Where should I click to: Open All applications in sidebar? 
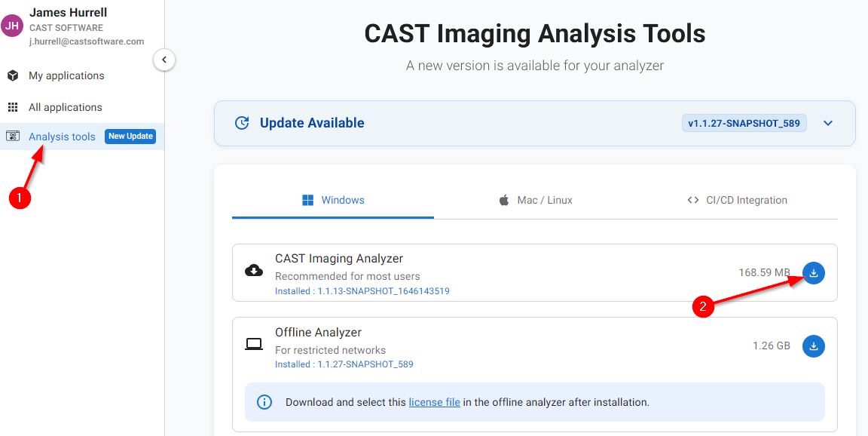coord(65,107)
